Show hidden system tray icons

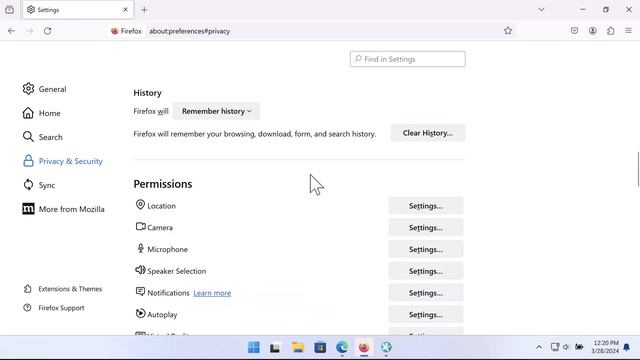click(x=539, y=347)
